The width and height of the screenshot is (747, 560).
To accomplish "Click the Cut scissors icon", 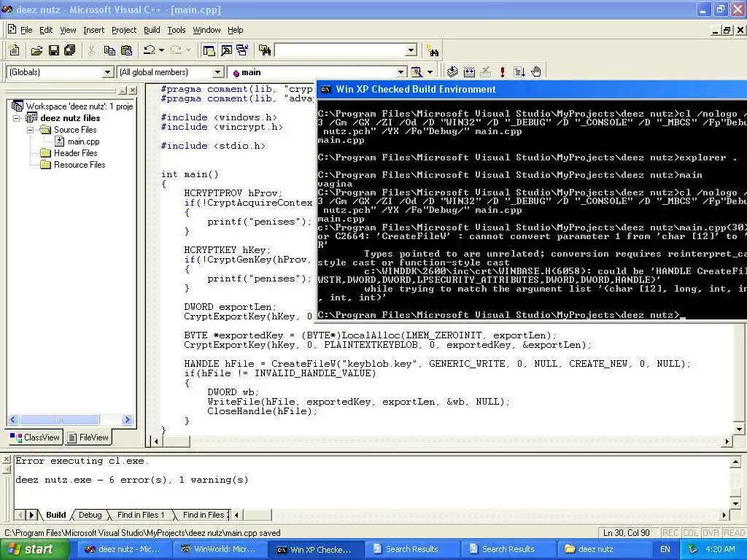I will point(91,50).
